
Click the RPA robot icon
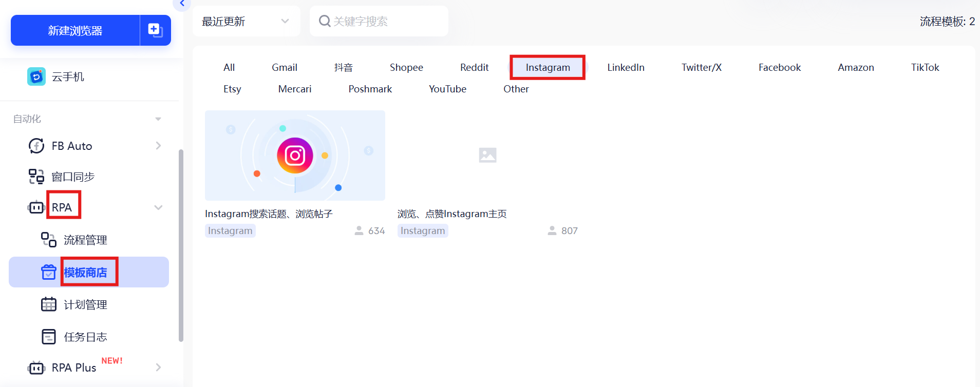coord(36,207)
